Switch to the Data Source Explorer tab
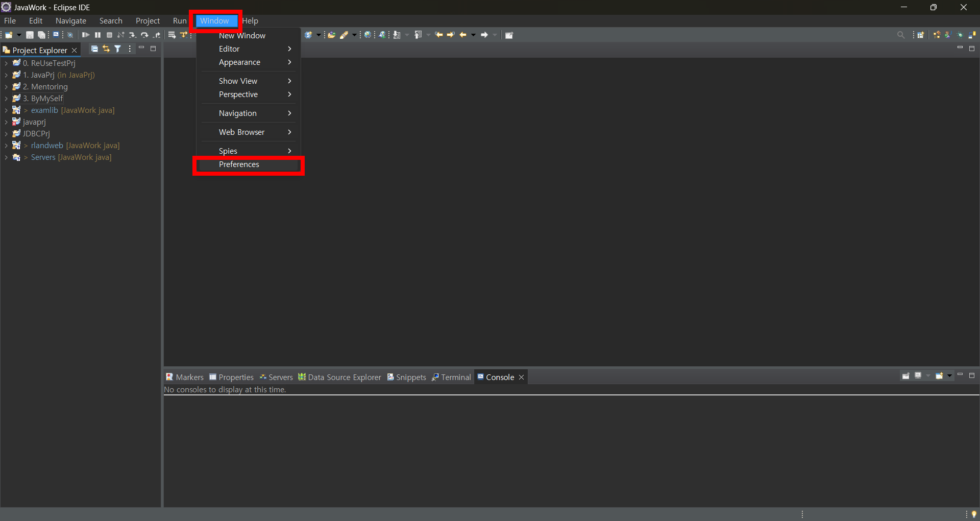The width and height of the screenshot is (980, 521). (x=339, y=377)
